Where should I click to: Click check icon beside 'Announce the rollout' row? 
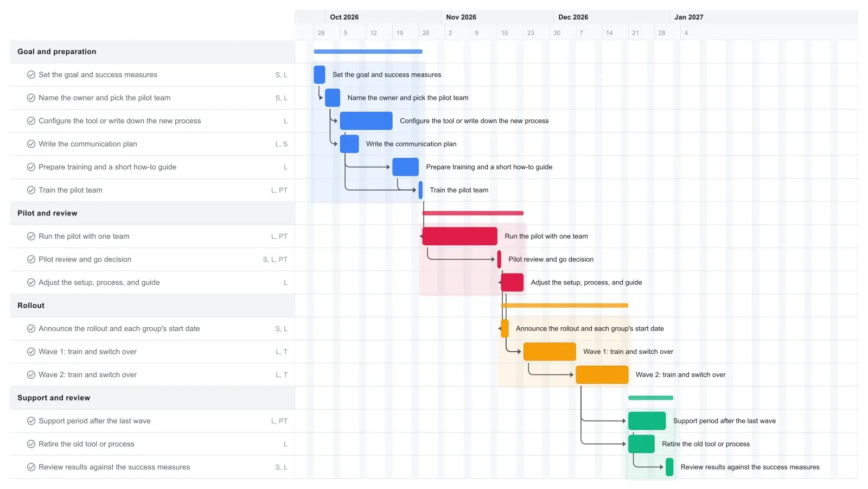[31, 329]
